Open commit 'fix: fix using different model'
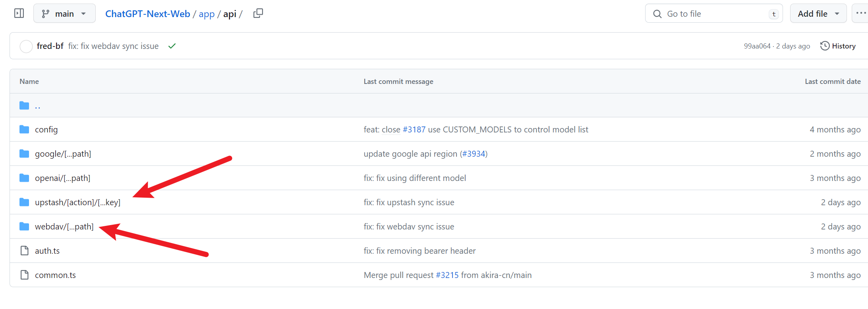 point(415,178)
